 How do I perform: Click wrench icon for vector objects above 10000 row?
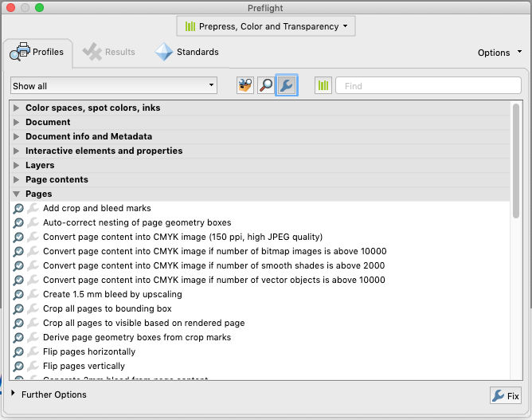(x=33, y=280)
